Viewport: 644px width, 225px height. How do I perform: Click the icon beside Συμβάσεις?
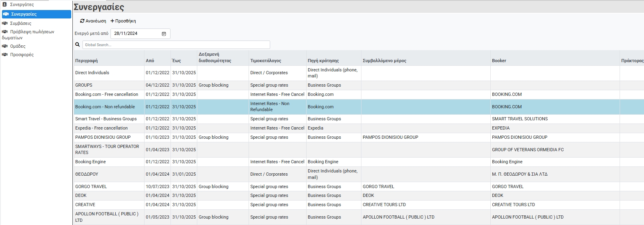[x=5, y=23]
